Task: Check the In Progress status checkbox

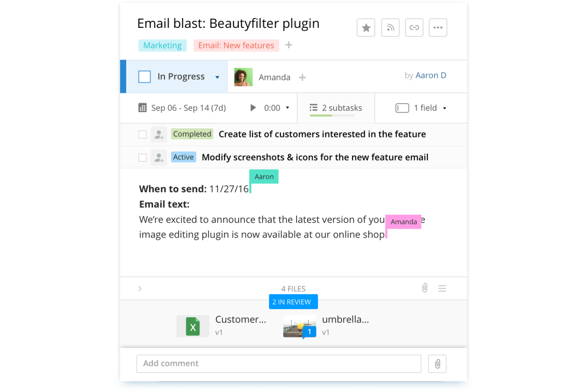Action: (x=144, y=77)
